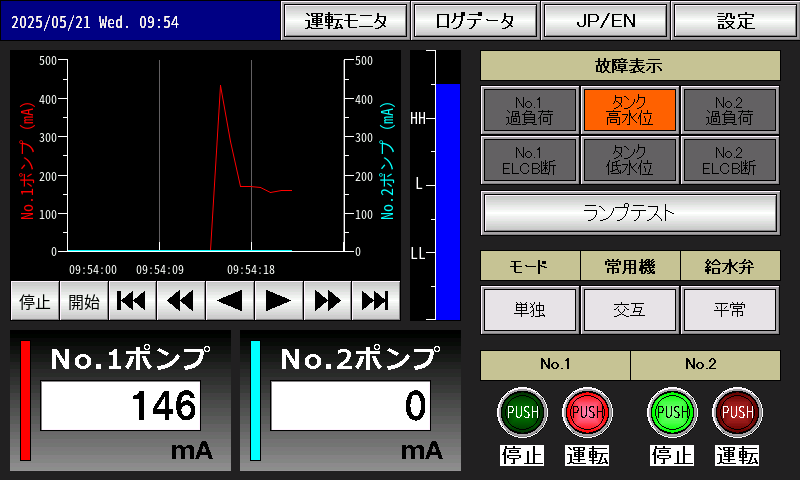
Task: Click the 給水弁 header label
Action: [x=730, y=266]
